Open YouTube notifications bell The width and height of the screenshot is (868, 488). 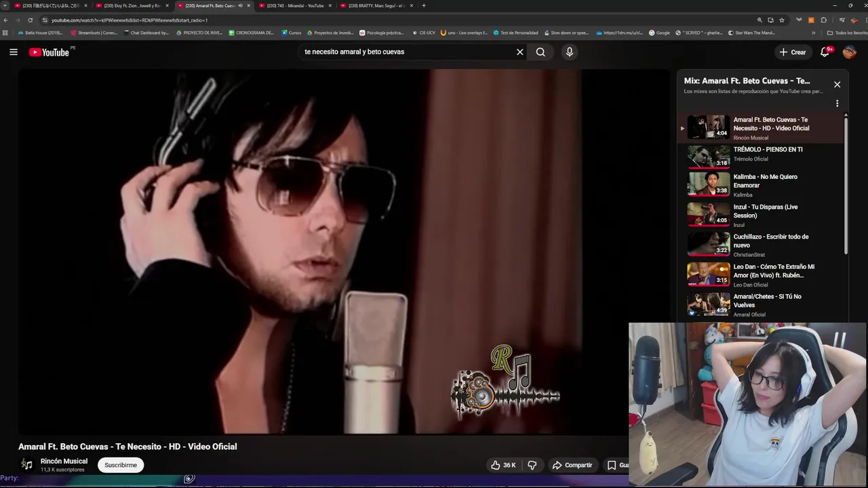coord(825,52)
